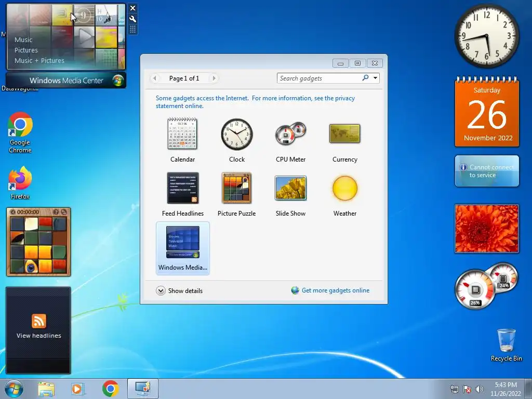Open Get more gadgets online link
Image resolution: width=532 pixels, height=399 pixels.
click(x=330, y=290)
